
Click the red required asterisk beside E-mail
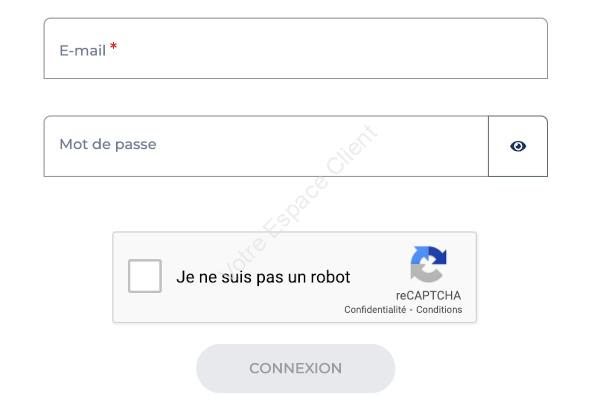tap(113, 46)
